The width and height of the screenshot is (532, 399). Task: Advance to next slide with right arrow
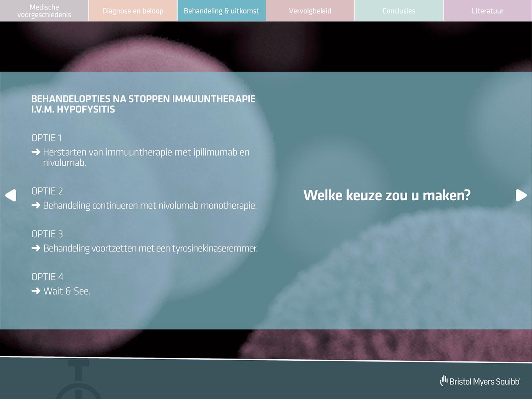pyautogui.click(x=521, y=195)
